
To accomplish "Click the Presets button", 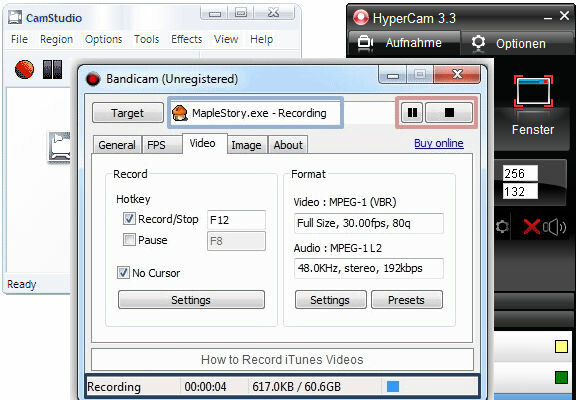I will (407, 300).
